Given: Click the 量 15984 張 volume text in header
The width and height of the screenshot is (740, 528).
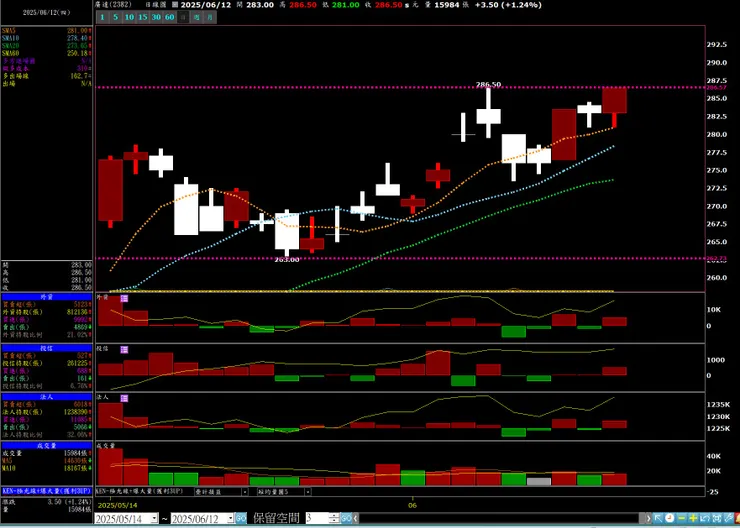Looking at the screenshot, I should click(x=446, y=5).
